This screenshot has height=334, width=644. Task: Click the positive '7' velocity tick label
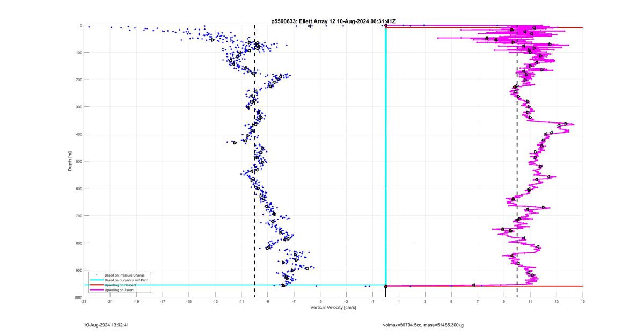[478, 302]
